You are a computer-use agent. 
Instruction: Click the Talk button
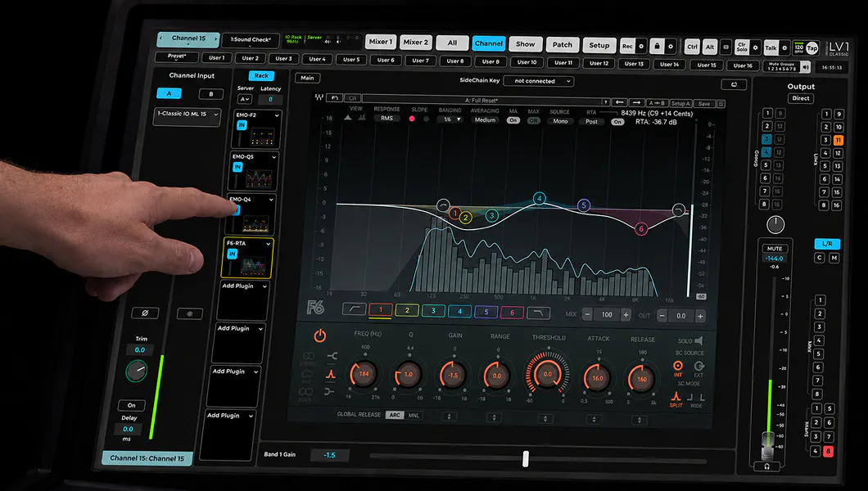click(x=771, y=48)
